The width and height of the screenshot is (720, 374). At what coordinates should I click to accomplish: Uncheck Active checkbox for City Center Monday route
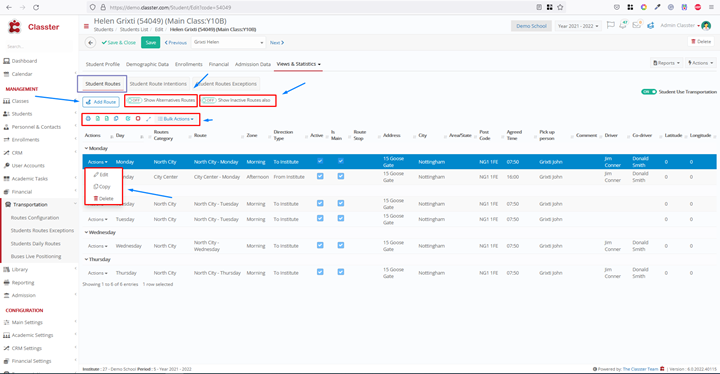[x=320, y=176]
